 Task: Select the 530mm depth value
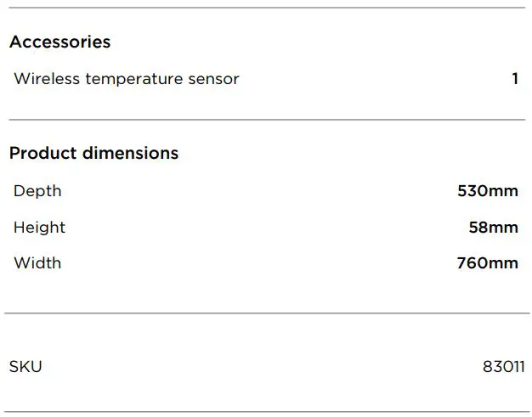[x=487, y=191]
